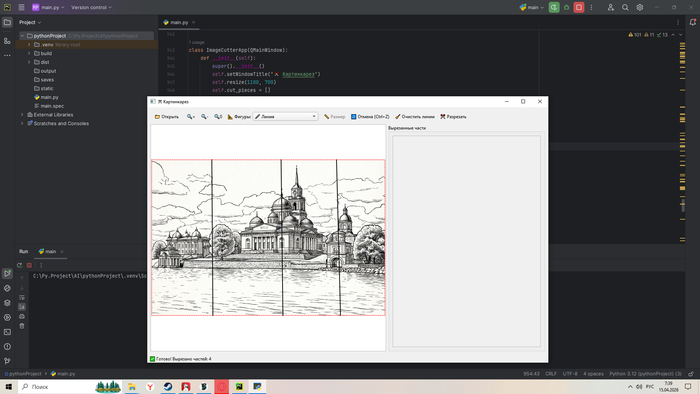Click the rerun icon in Run panel
Screen dimensions: 700x394
[x=19, y=265]
